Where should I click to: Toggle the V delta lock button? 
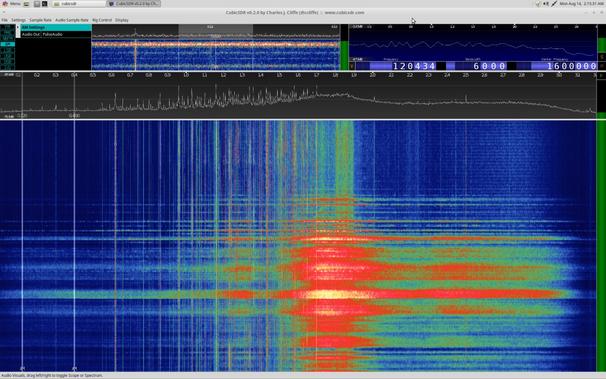click(352, 66)
